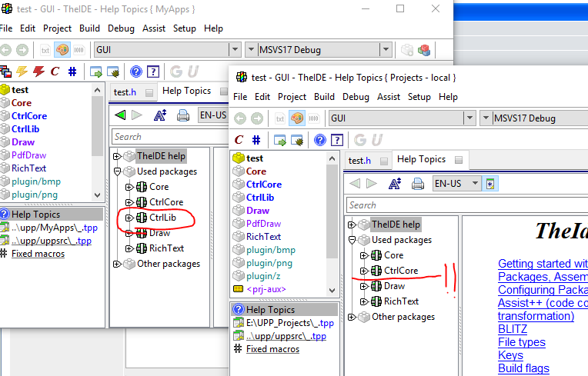Open the File types help link
The image size is (588, 376).
(x=521, y=342)
